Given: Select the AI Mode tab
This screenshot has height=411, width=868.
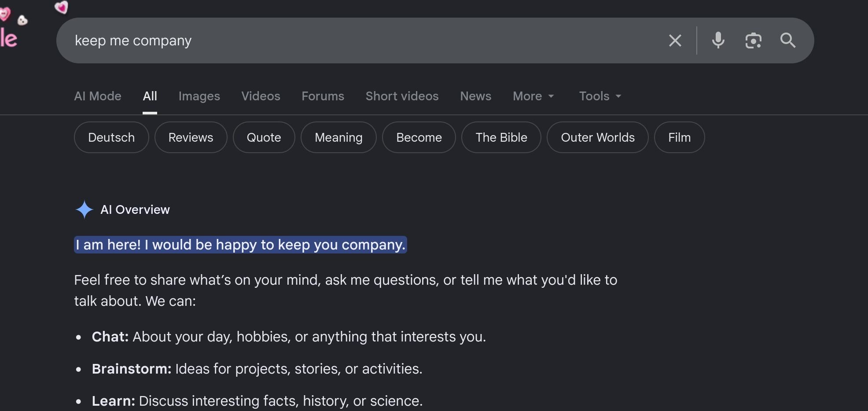Looking at the screenshot, I should (x=97, y=96).
